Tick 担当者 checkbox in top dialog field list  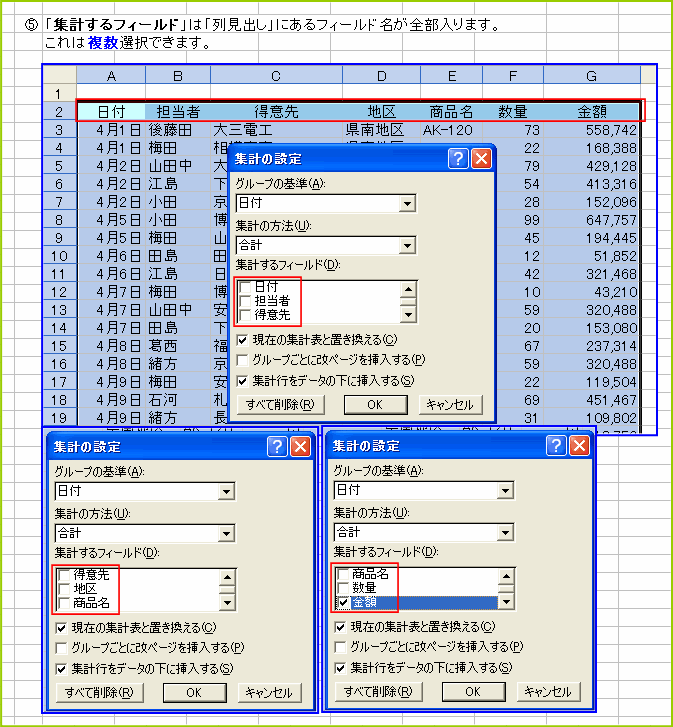point(245,301)
